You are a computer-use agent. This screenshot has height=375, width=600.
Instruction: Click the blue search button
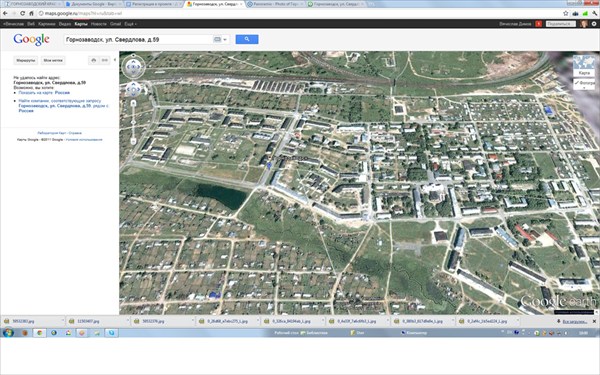point(247,39)
